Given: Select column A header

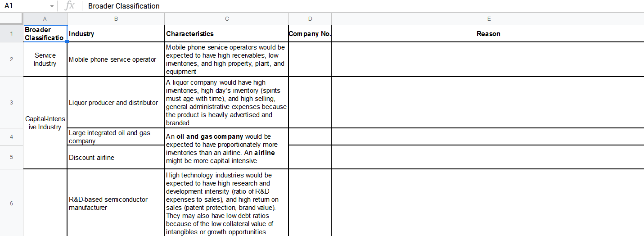Looking at the screenshot, I should click(45, 19).
